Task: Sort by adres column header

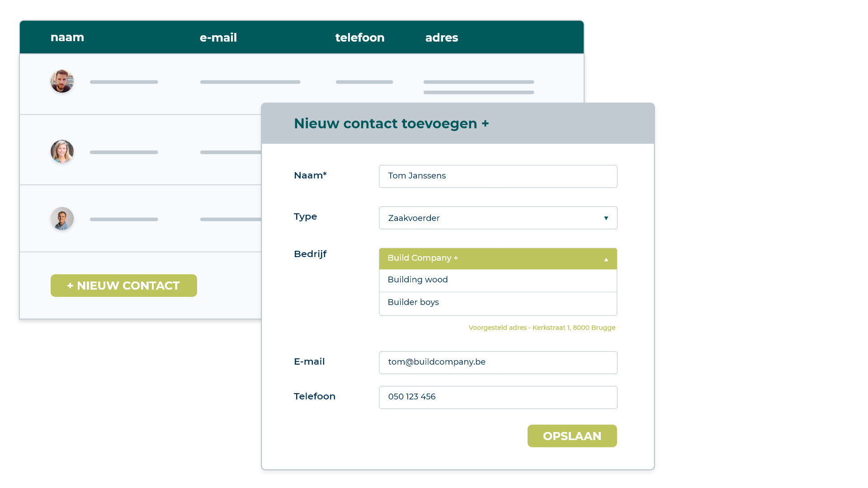Action: (442, 38)
